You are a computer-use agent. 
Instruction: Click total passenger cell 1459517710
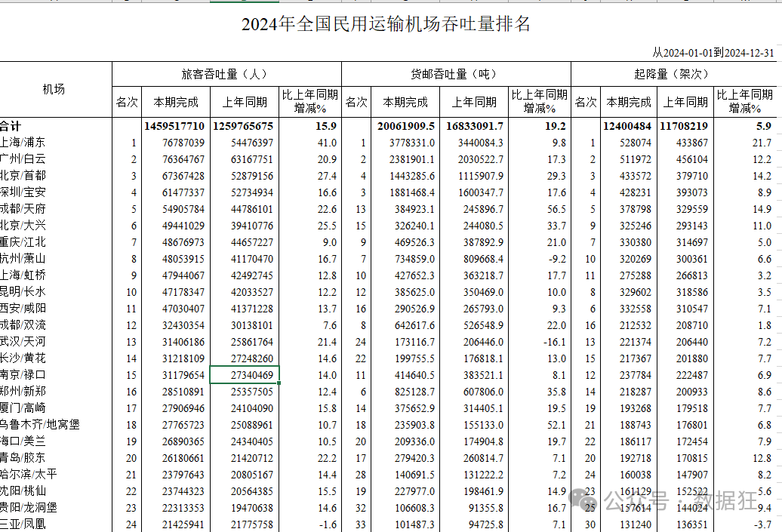(174, 126)
